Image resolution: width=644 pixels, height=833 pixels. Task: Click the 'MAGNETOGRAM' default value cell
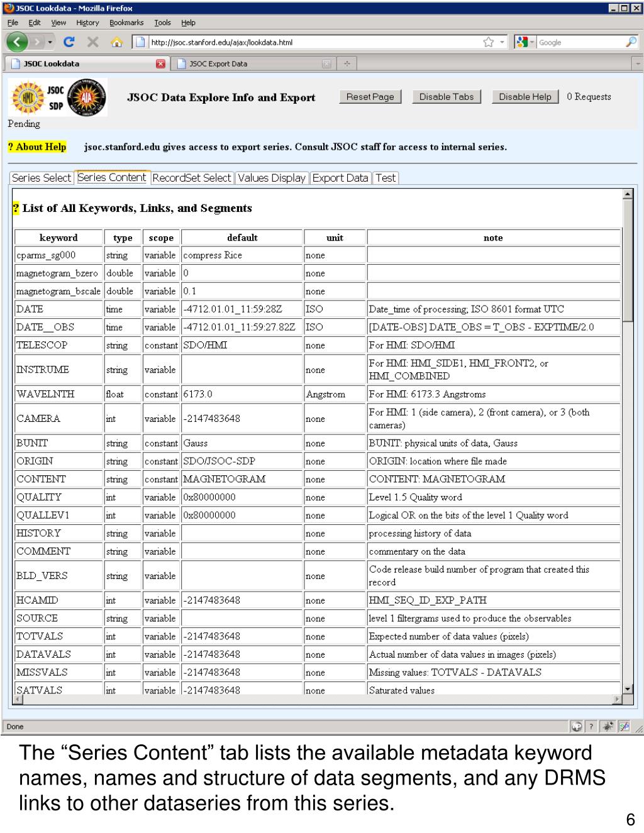242,479
